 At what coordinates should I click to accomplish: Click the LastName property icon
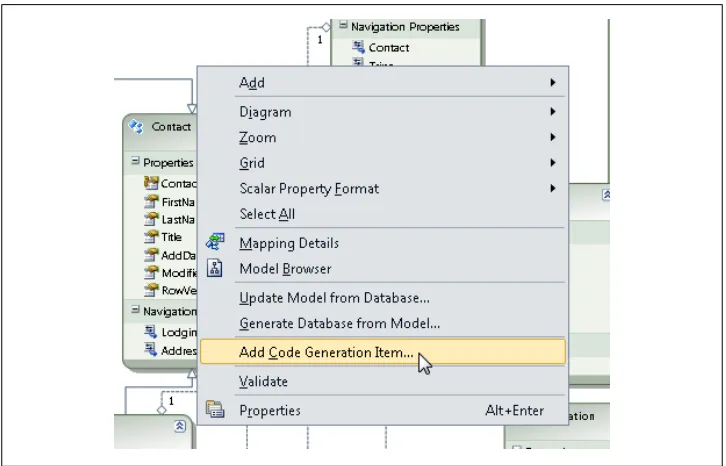click(151, 219)
